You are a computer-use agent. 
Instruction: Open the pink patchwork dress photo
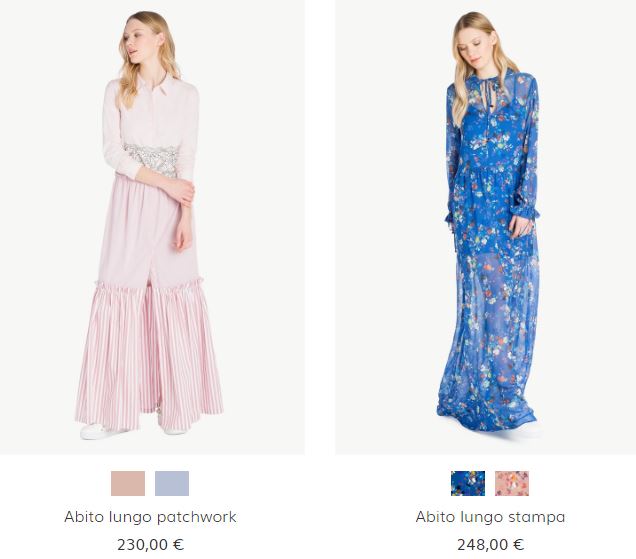[152, 227]
